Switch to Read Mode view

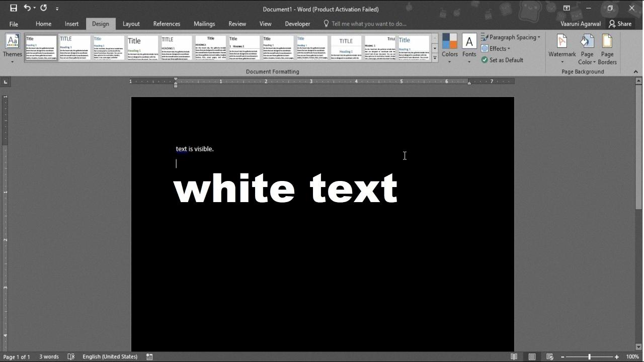(x=514, y=356)
